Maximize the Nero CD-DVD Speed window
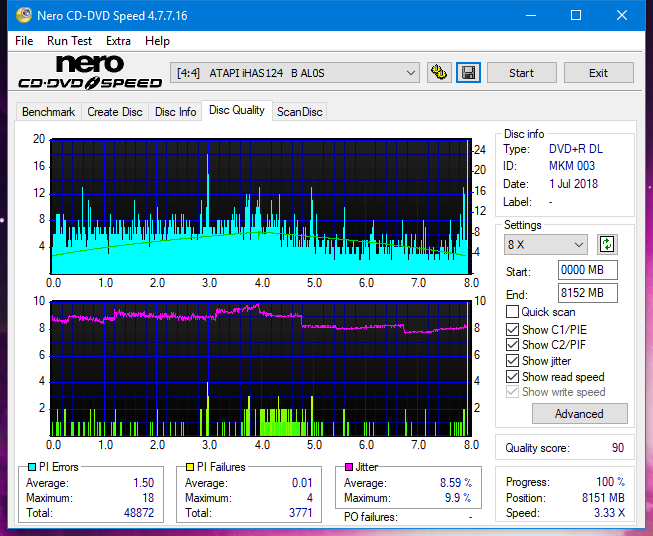 [576, 15]
